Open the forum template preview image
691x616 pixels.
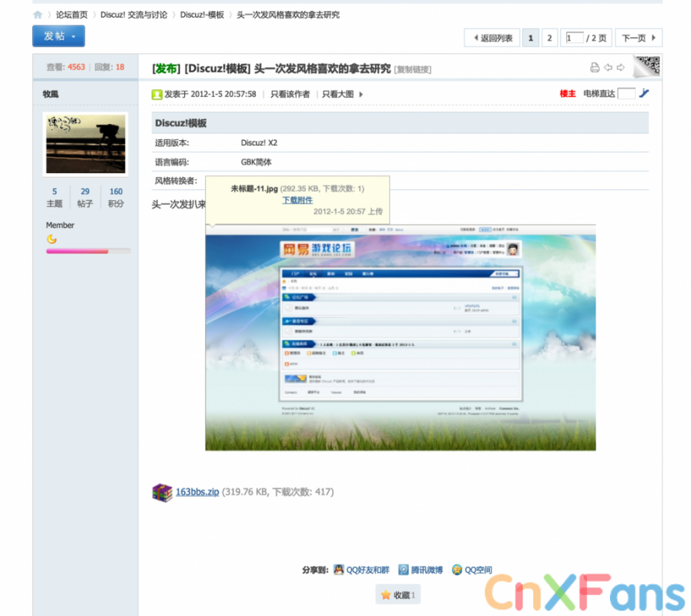point(401,337)
